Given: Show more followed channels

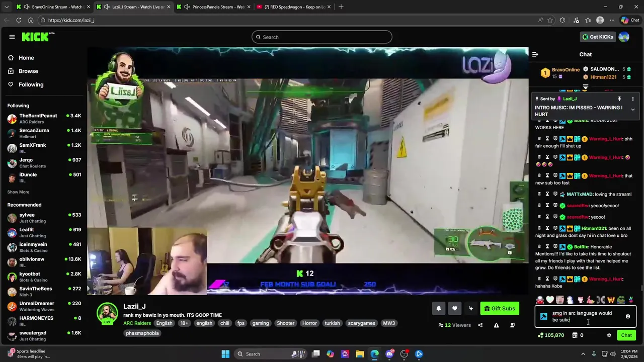Looking at the screenshot, I should (18, 192).
